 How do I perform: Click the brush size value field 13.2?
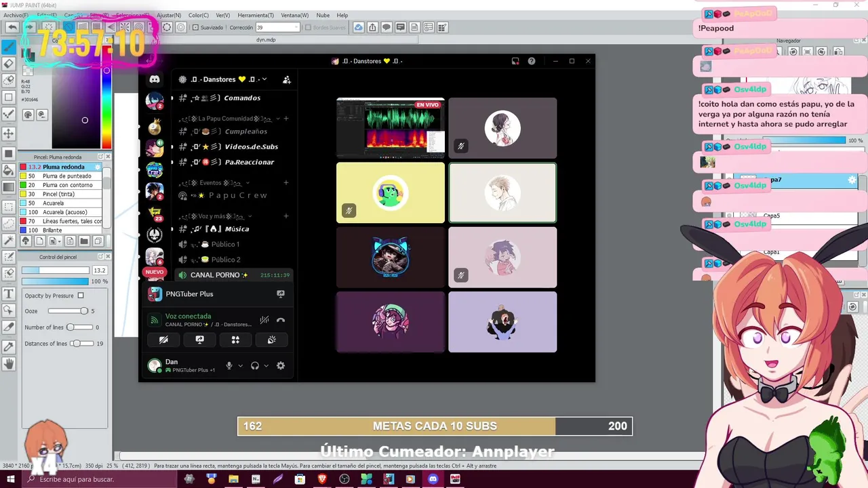(99, 270)
